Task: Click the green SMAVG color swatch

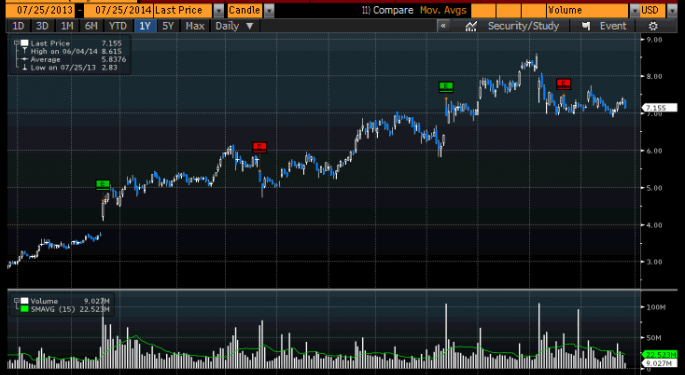Action: point(24,309)
